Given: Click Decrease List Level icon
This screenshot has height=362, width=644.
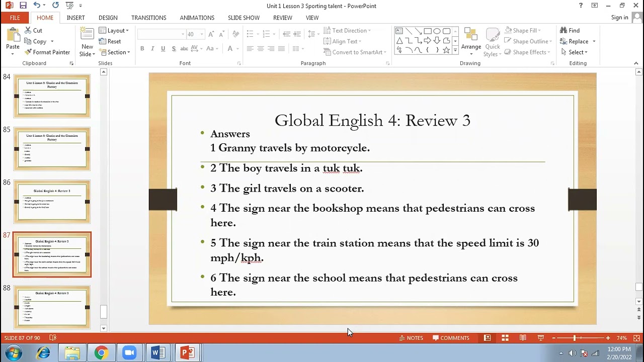Looking at the screenshot, I should click(286, 34).
